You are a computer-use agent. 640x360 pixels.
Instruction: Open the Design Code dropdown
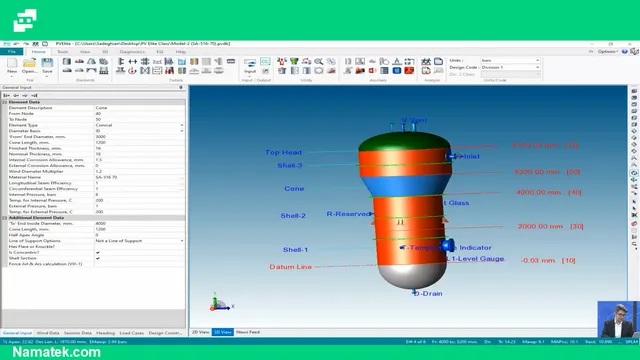(x=510, y=67)
